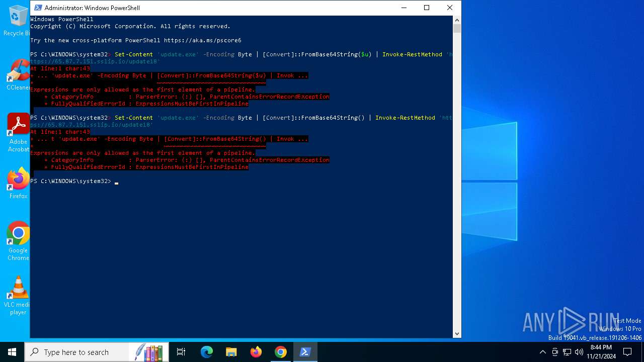Click the tray icon left of network
Screen dimensions: 644x362
[555, 352]
